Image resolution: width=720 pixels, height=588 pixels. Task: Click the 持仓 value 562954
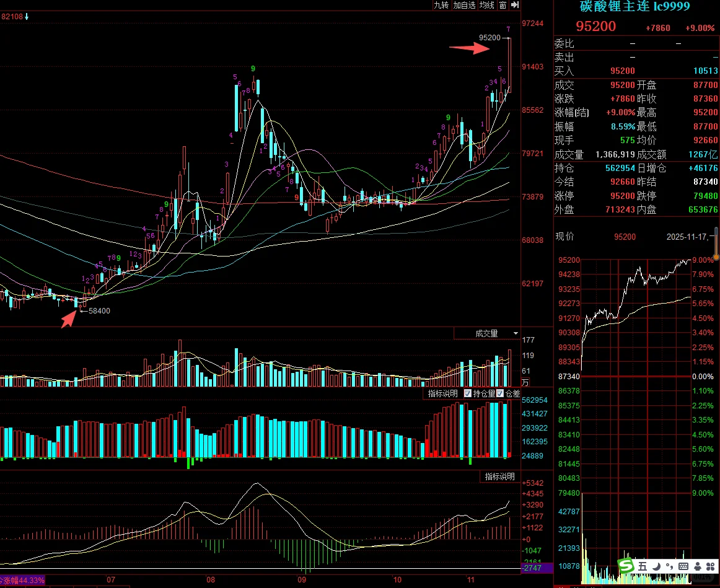tap(620, 169)
